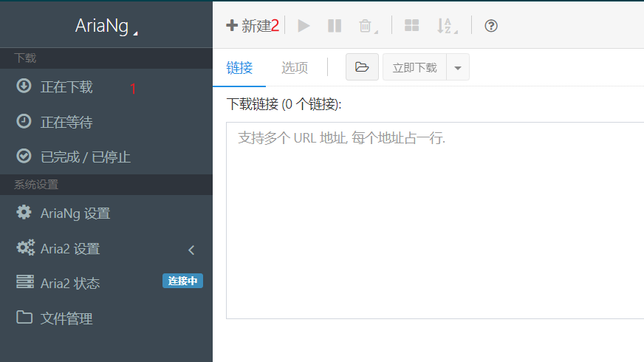644x362 pixels.
Task: Switch to the 选项 tab
Action: point(295,68)
